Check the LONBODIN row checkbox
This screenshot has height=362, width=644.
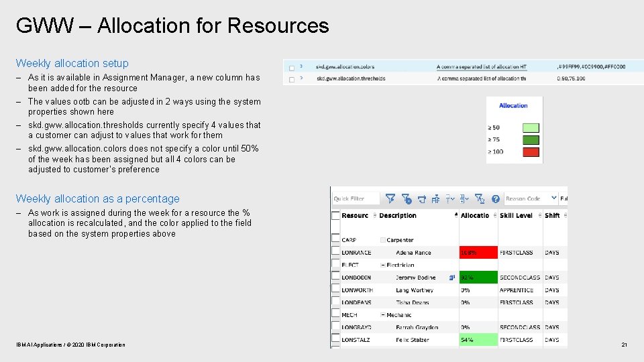[x=335, y=276]
